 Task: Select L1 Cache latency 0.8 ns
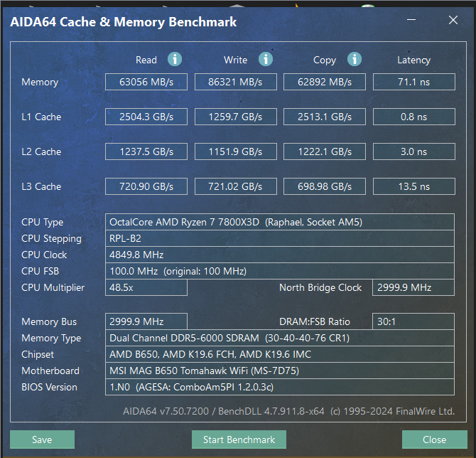coord(414,117)
